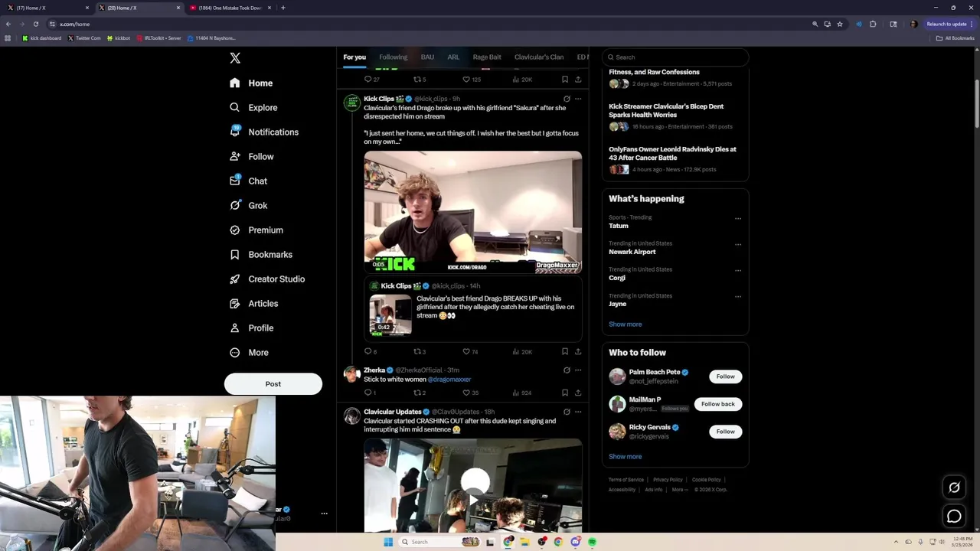
Task: Open more options on Zherka post
Action: coord(578,370)
